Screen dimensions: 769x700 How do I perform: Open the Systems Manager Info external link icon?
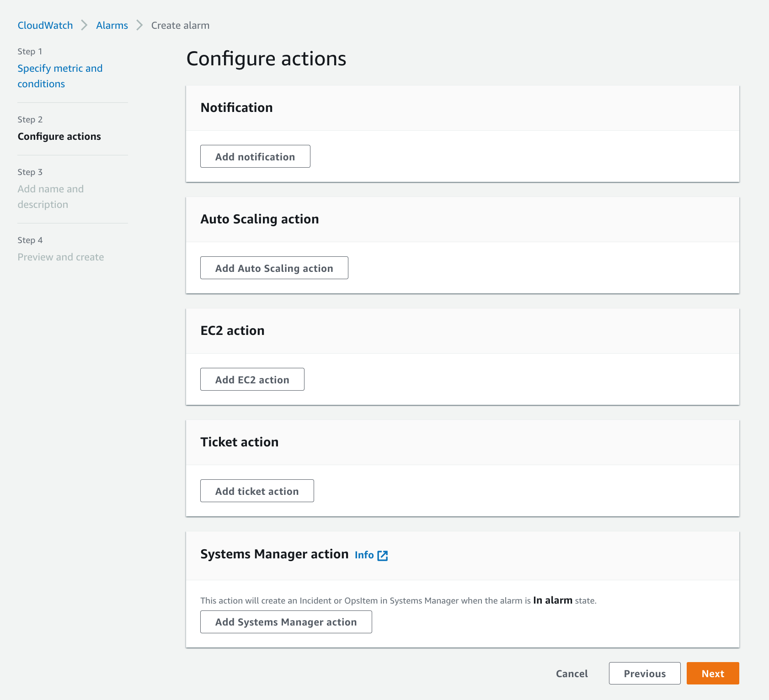[382, 555]
